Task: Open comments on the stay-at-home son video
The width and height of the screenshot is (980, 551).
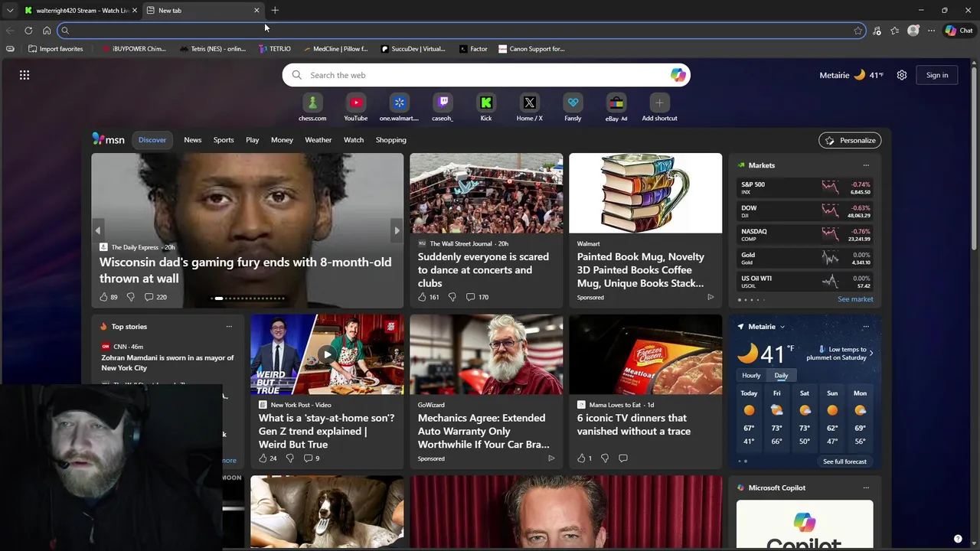Action: tap(312, 458)
